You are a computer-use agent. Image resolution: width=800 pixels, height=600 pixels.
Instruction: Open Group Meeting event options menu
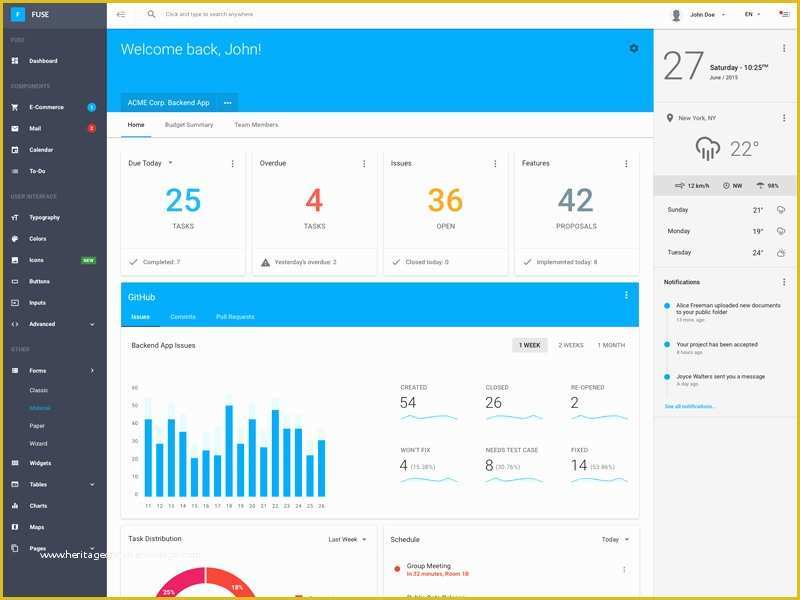click(623, 569)
